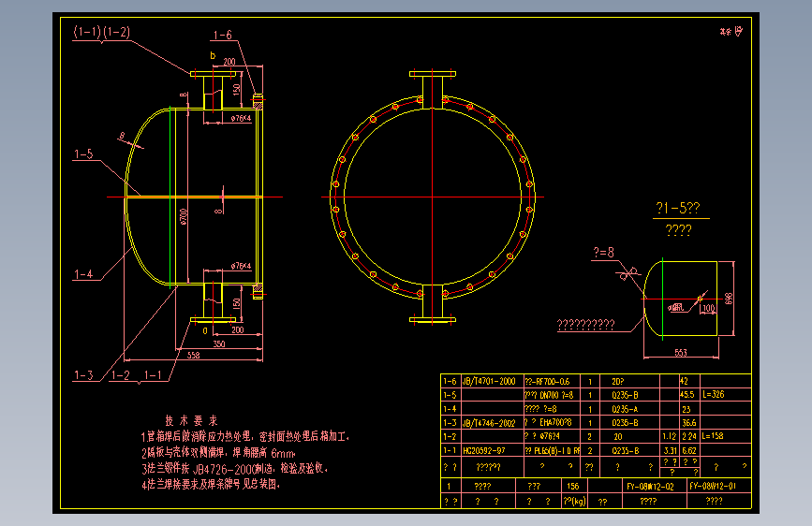
Task: Select the "558" overall length dimension
Action: (x=193, y=355)
